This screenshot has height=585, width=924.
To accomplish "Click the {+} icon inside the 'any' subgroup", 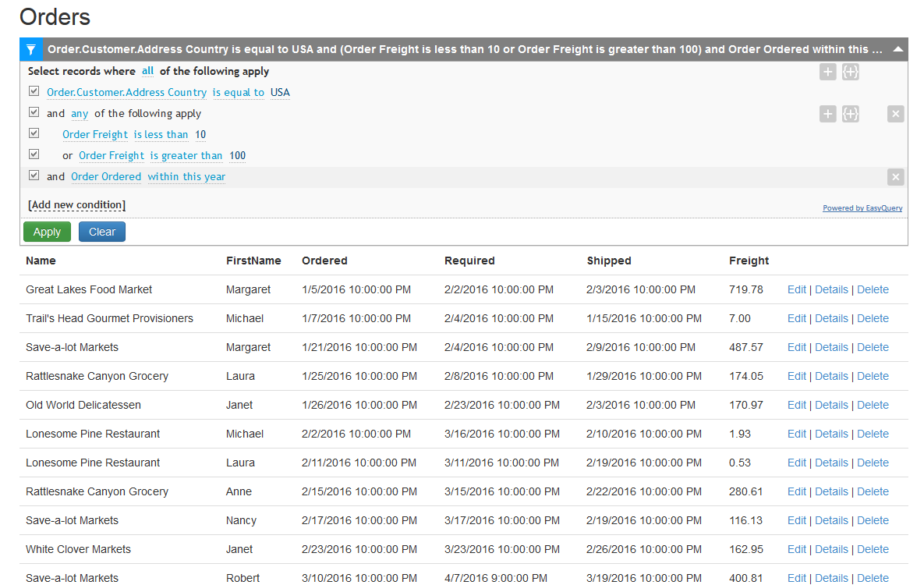I will (850, 114).
